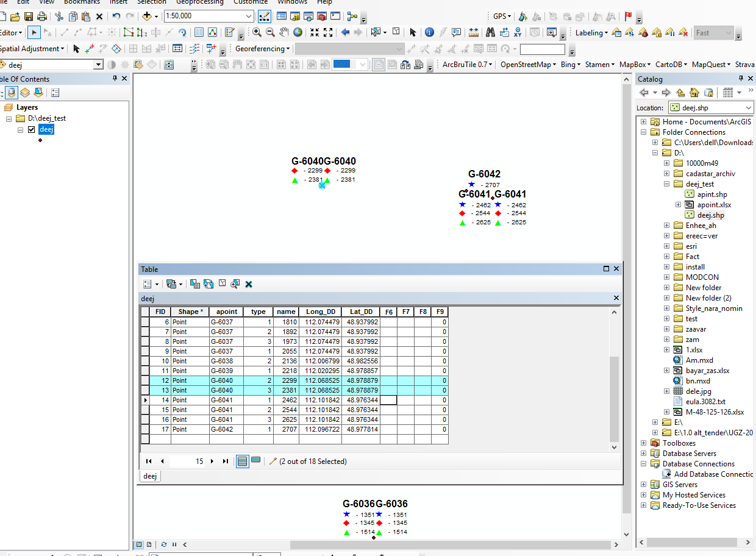Viewport: 756px width, 556px height.
Task: Open the Spatial Adjustment dropdown
Action: [x=33, y=48]
